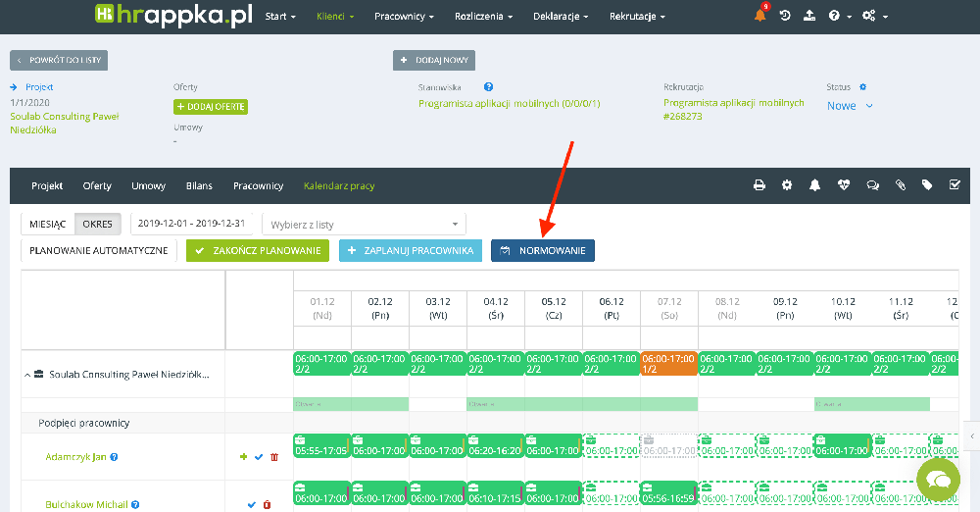Change the Nowe status dropdown

[850, 106]
